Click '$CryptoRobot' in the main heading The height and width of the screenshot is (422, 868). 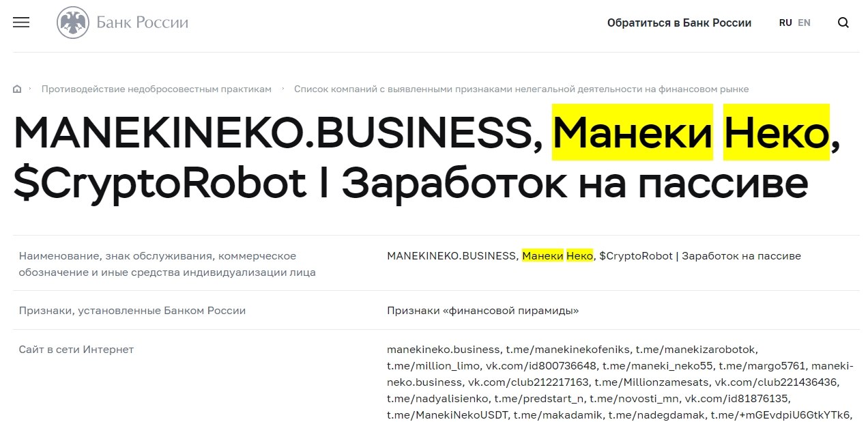[160, 183]
